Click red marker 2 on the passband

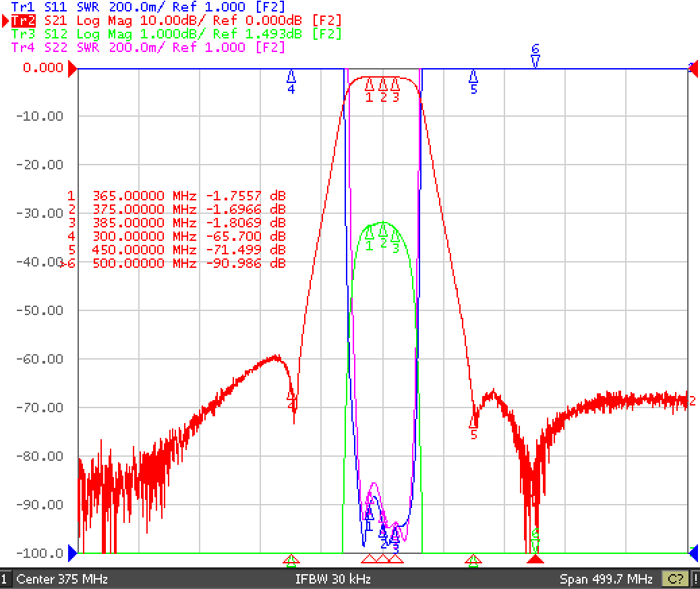[x=383, y=90]
